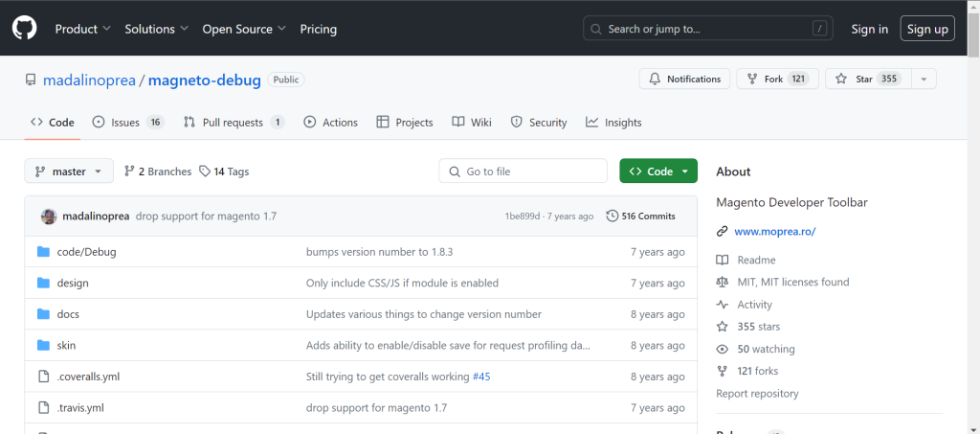Open the .coveralls.yml file
The width and height of the screenshot is (980, 434).
[88, 377]
